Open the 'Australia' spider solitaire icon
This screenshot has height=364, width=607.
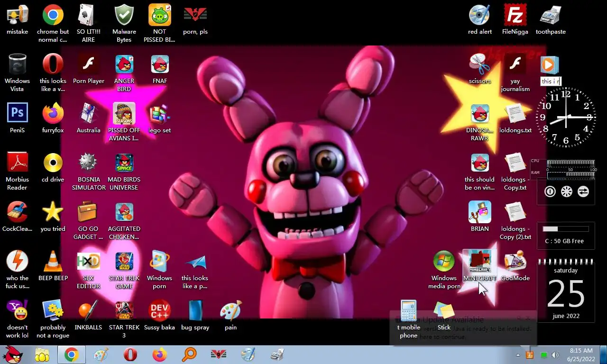pyautogui.click(x=88, y=118)
